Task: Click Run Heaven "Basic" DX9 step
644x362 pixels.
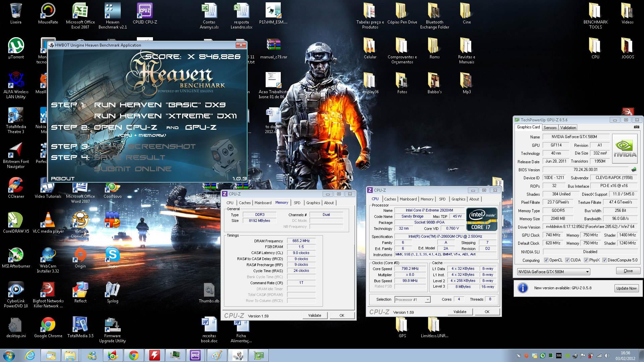Action: pos(160,105)
